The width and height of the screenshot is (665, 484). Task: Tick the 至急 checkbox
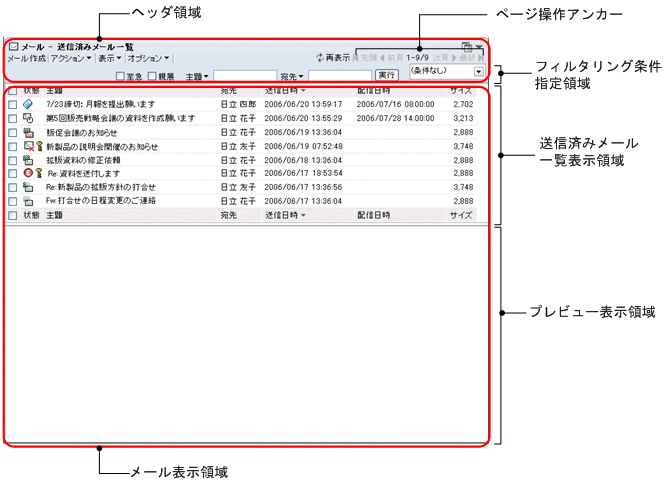tap(120, 76)
